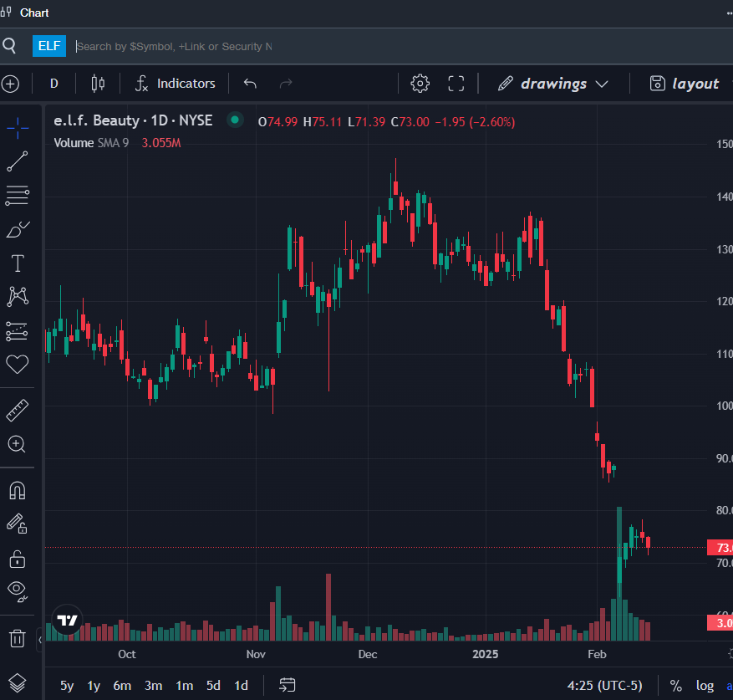Select the horizontal lines Fib tool

tap(18, 196)
